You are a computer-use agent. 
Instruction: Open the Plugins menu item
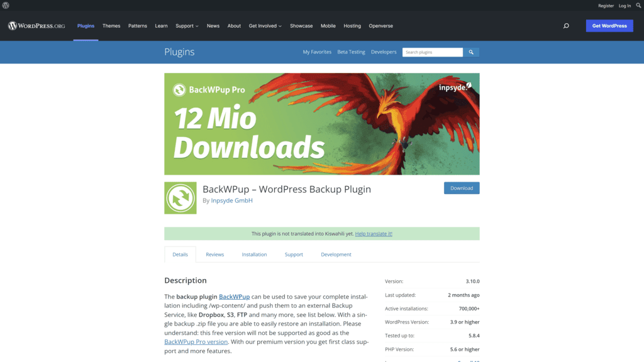click(x=86, y=26)
